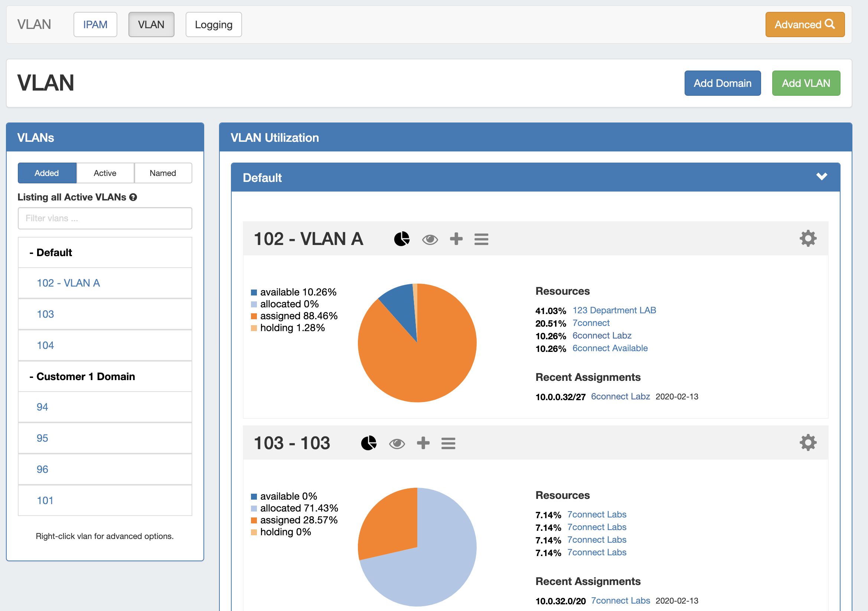Click the Add VLAN button
Viewport: 868px width, 611px height.
pyautogui.click(x=806, y=83)
